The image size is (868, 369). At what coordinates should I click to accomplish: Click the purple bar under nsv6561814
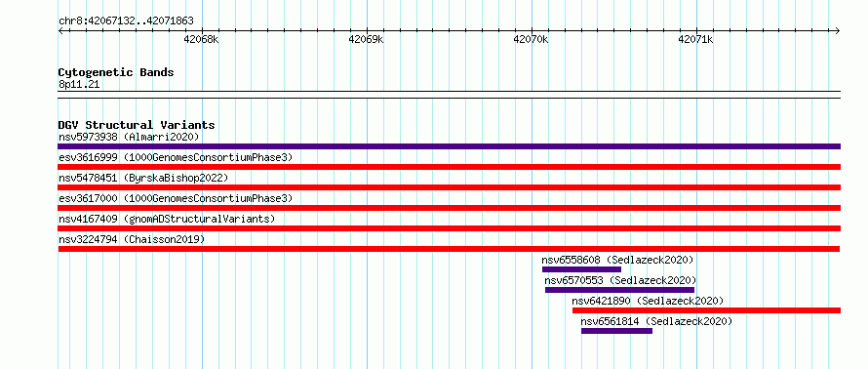coord(616,331)
